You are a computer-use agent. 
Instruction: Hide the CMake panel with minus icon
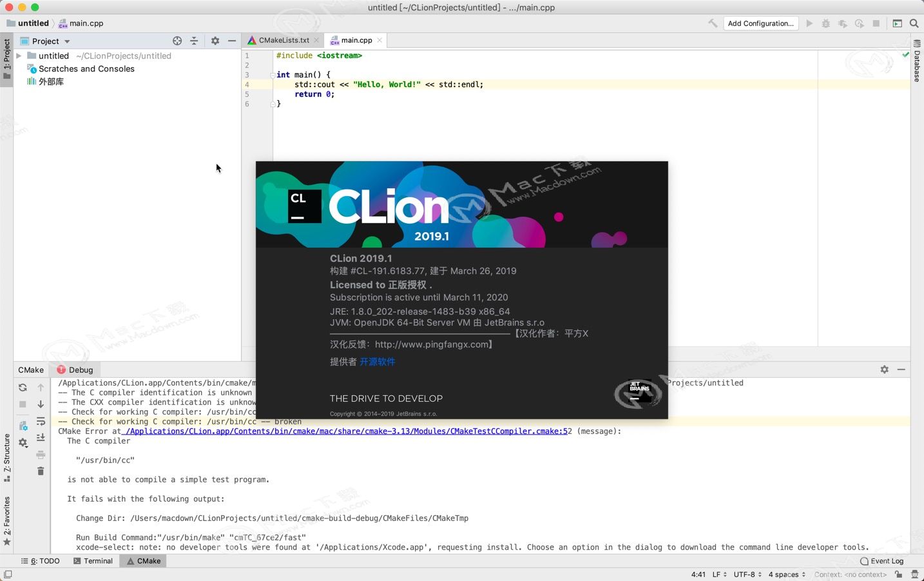coord(901,369)
